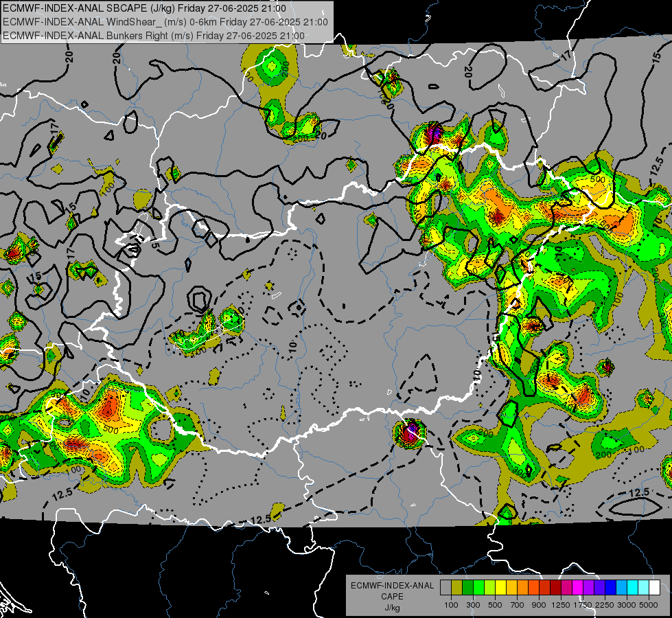This screenshot has width=672, height=618.
Task: Select the pure blue legend swatch
Action: point(611,588)
